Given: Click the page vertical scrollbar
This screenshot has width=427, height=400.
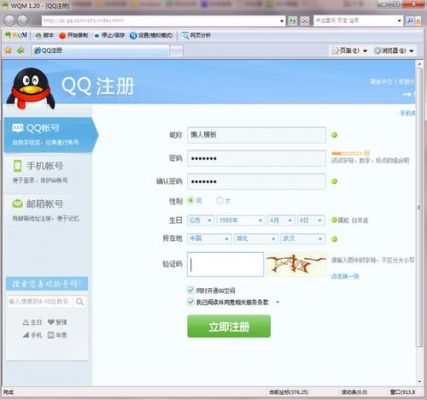Looking at the screenshot, I should 419,207.
